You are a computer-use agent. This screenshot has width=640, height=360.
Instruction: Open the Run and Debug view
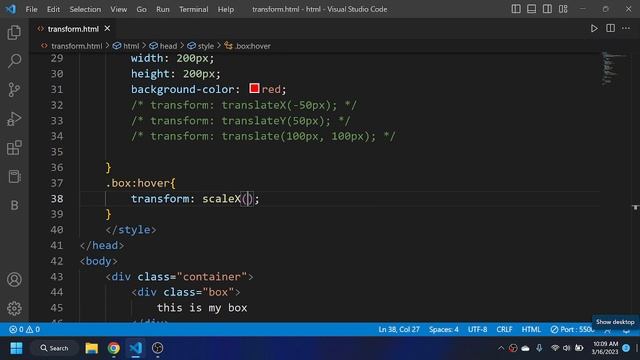tap(14, 119)
